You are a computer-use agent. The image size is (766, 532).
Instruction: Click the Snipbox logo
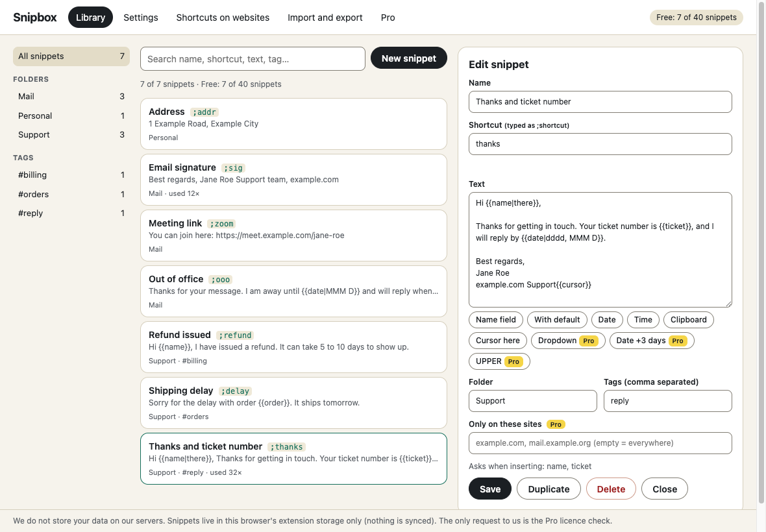(x=34, y=18)
